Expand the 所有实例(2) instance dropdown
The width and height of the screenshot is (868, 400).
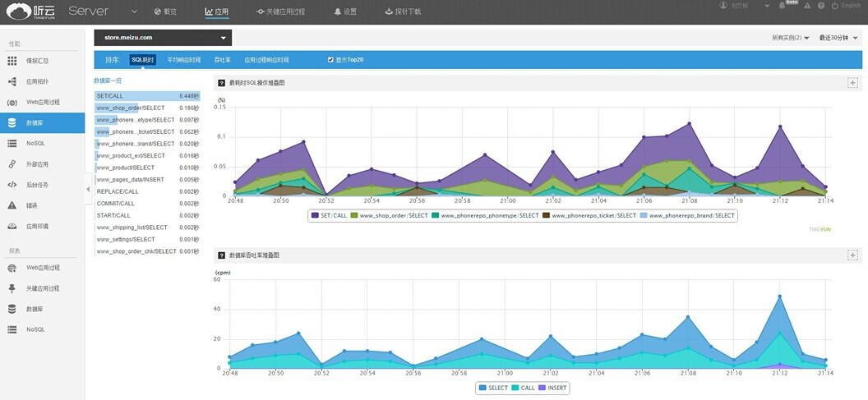(790, 38)
